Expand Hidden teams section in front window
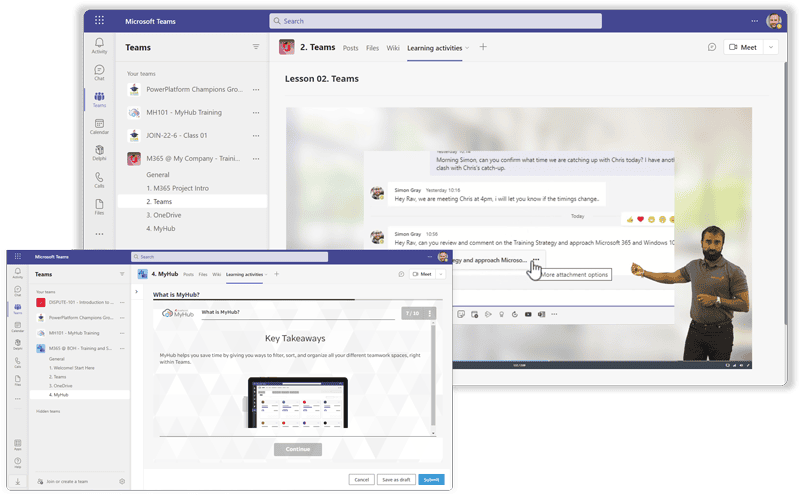Image resolution: width=800 pixels, height=495 pixels. click(x=48, y=411)
